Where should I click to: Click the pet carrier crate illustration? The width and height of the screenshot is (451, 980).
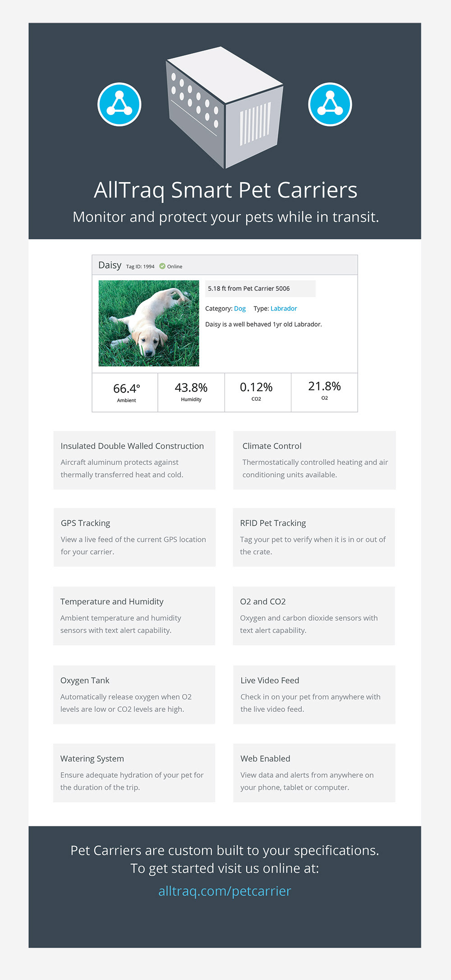pyautogui.click(x=225, y=107)
